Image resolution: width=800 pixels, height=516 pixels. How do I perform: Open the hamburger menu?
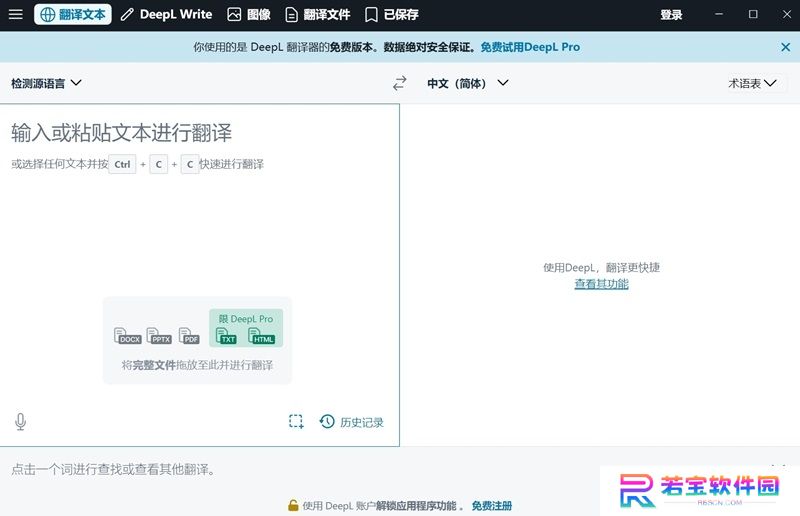[x=16, y=14]
